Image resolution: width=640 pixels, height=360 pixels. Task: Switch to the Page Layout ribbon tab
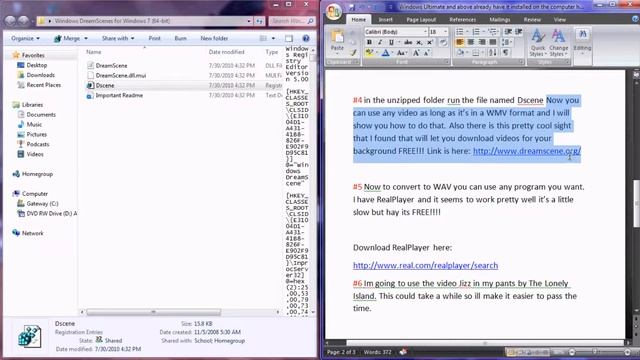pyautogui.click(x=421, y=20)
